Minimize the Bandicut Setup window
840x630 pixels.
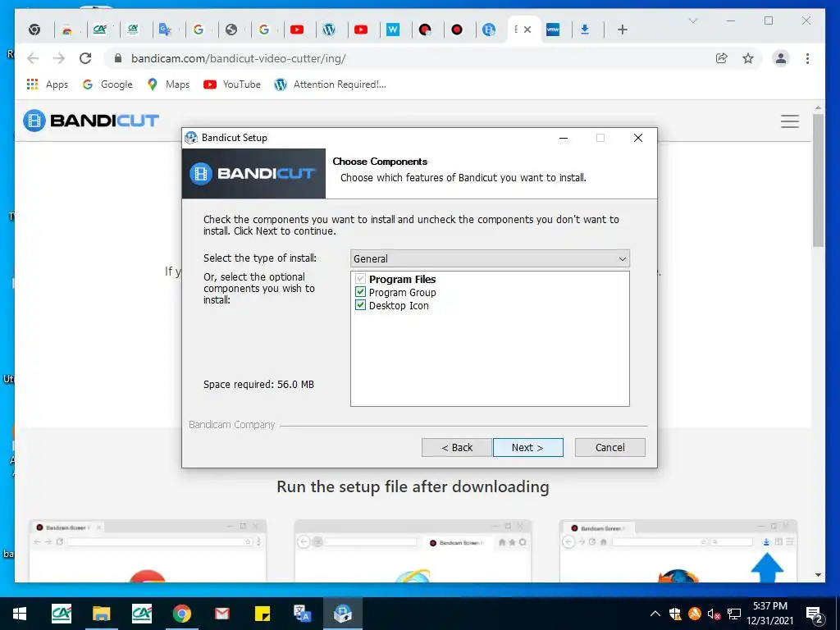[564, 138]
